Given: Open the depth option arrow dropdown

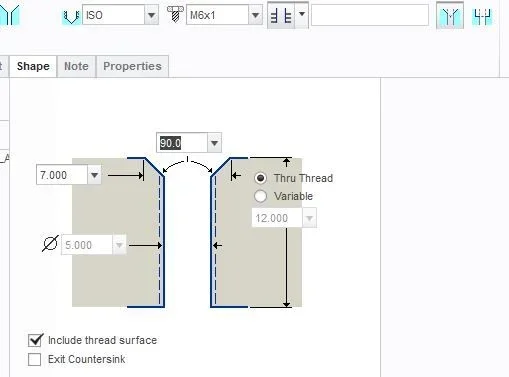Looking at the screenshot, I should pyautogui.click(x=302, y=14).
